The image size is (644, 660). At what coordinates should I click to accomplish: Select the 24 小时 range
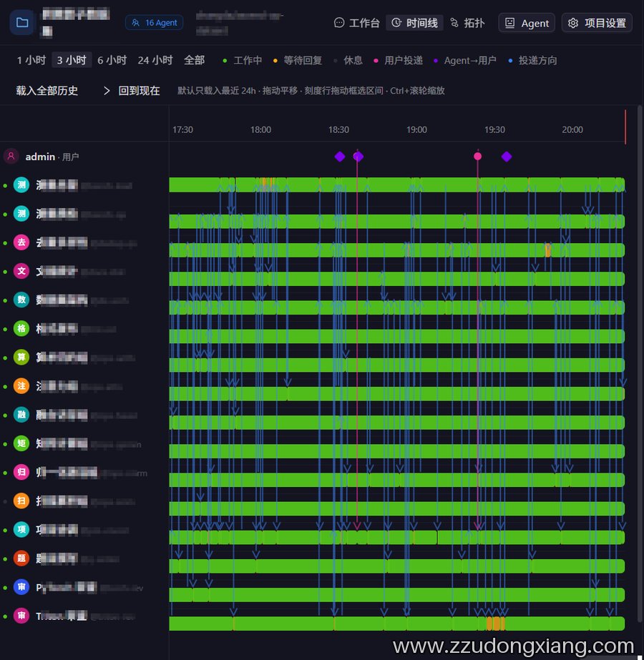point(155,60)
